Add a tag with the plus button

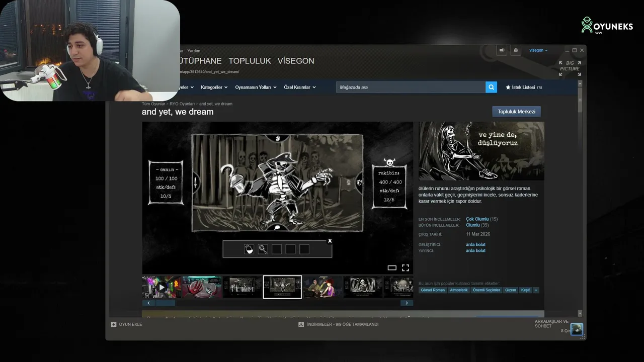tap(536, 290)
